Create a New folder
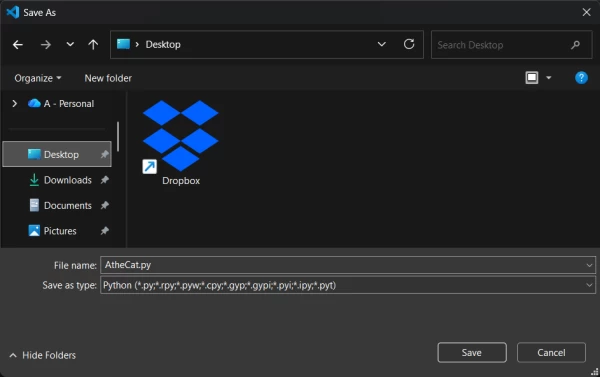This screenshot has height=377, width=600. 108,78
